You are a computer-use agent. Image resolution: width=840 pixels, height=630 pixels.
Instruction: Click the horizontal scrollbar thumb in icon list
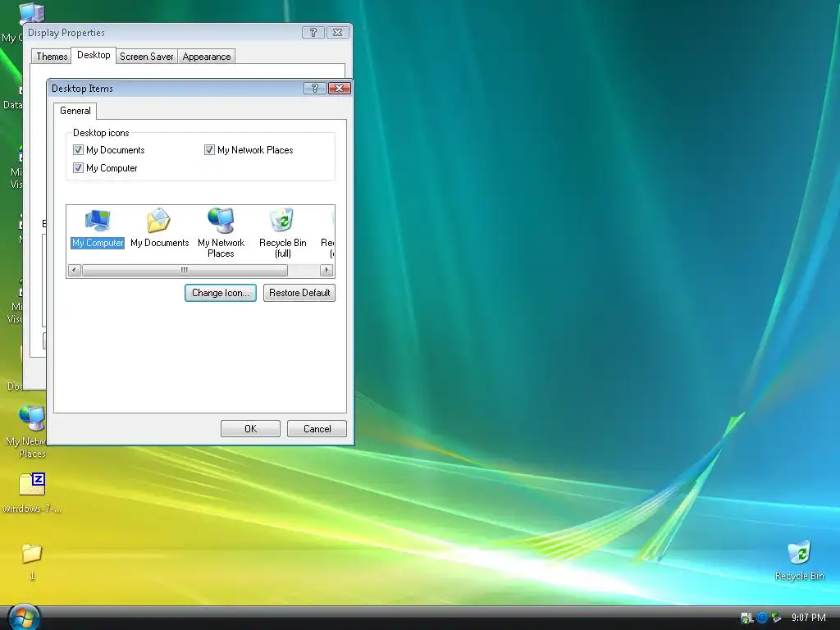185,270
